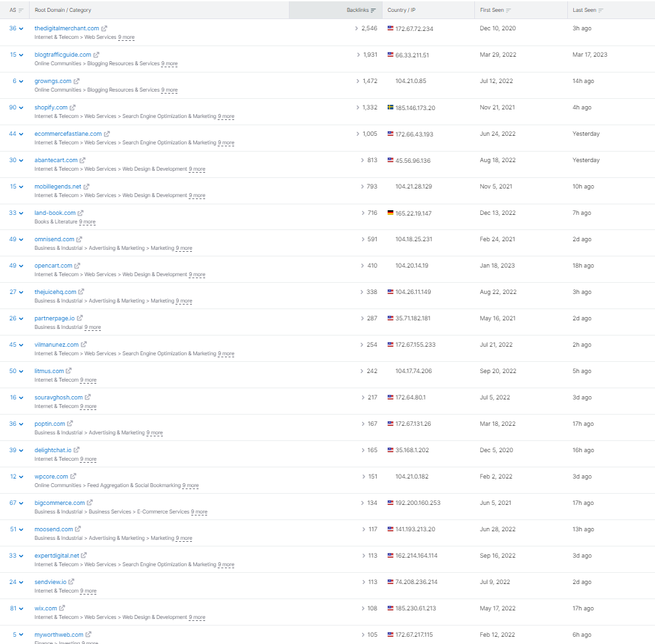Click the external link icon after moosend.com

pyautogui.click(x=78, y=529)
